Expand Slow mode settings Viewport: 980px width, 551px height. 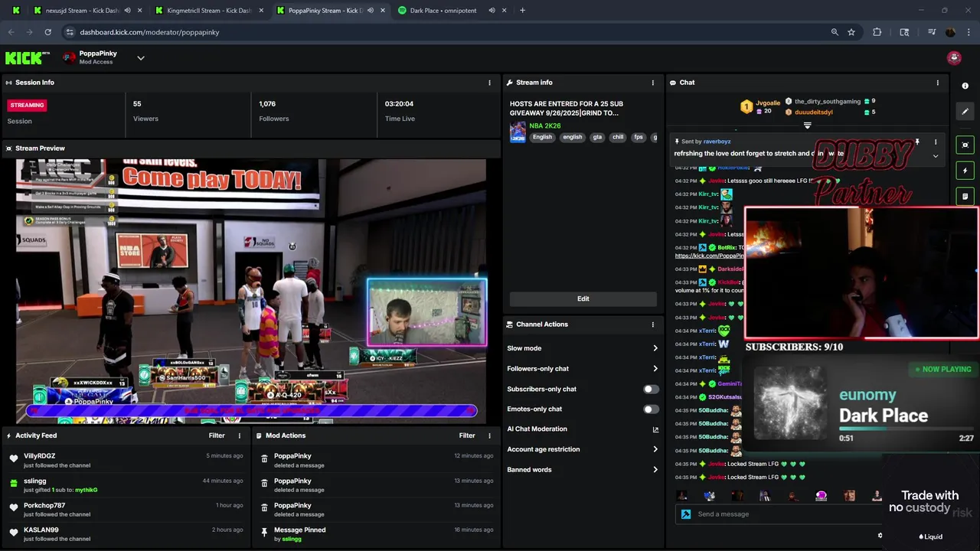pos(655,348)
